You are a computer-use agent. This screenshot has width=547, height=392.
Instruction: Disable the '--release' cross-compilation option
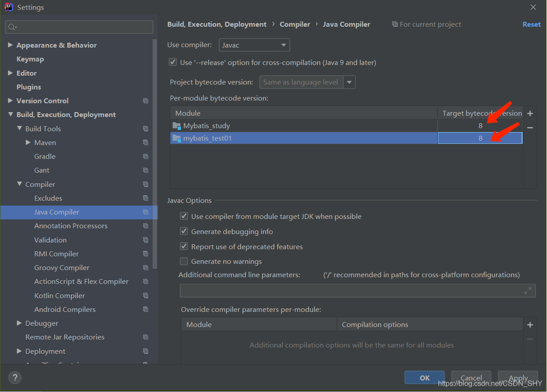pos(173,63)
